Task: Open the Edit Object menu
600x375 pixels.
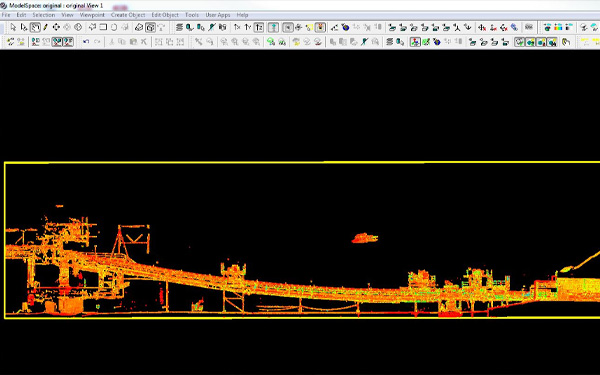Action: [x=165, y=15]
